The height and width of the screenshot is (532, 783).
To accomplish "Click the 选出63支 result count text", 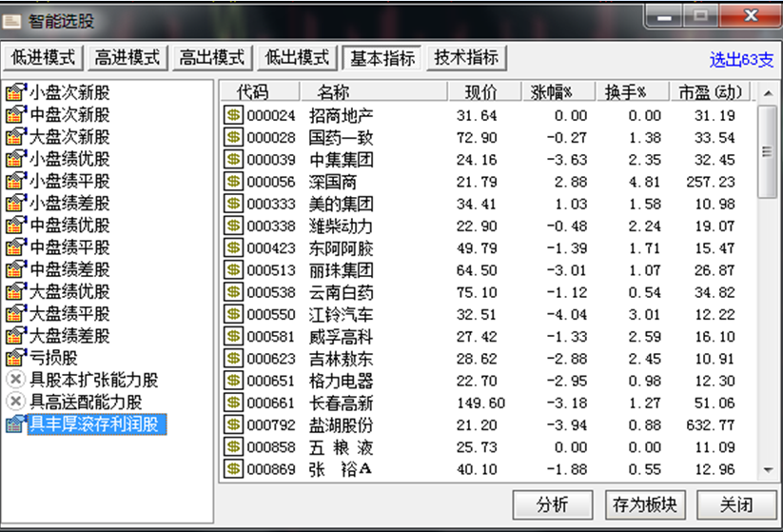I will [741, 60].
